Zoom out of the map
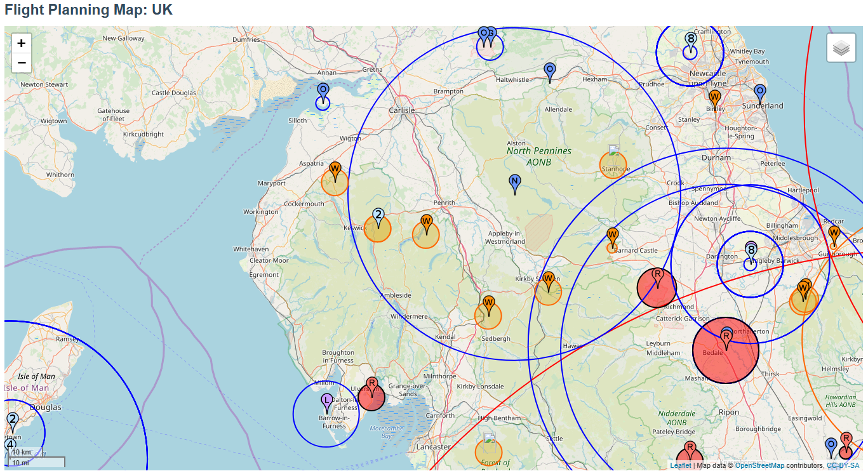Screen dimensions: 868x471 [22, 63]
